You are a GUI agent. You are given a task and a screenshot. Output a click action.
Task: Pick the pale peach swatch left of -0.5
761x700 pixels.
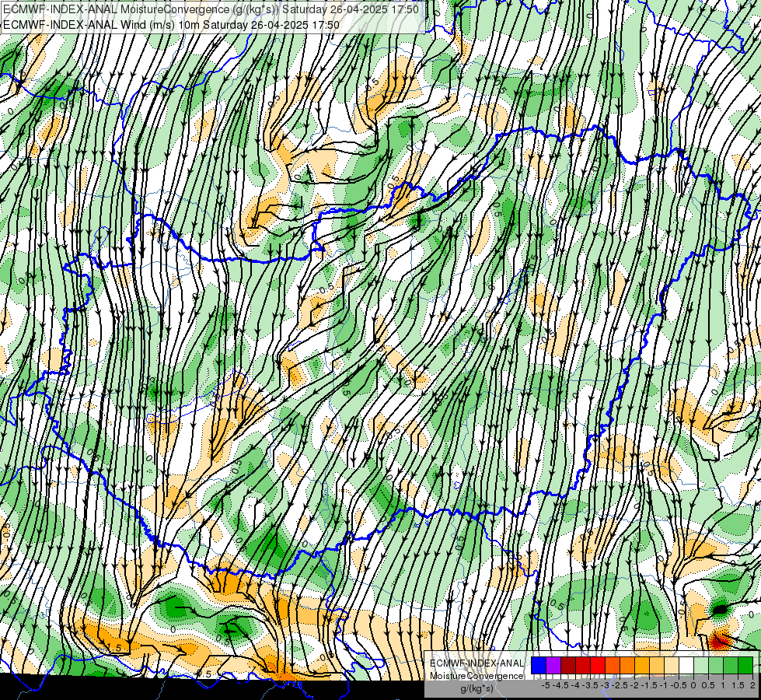(672, 666)
